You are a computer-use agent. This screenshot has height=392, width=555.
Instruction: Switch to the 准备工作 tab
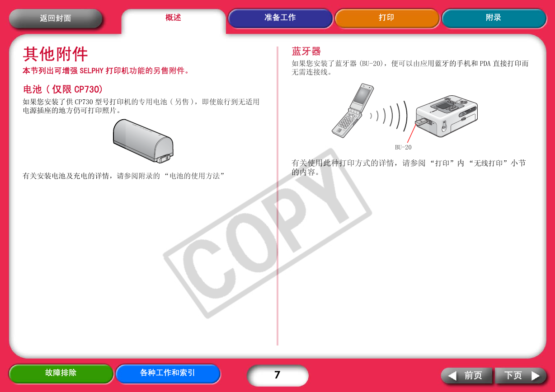point(280,18)
